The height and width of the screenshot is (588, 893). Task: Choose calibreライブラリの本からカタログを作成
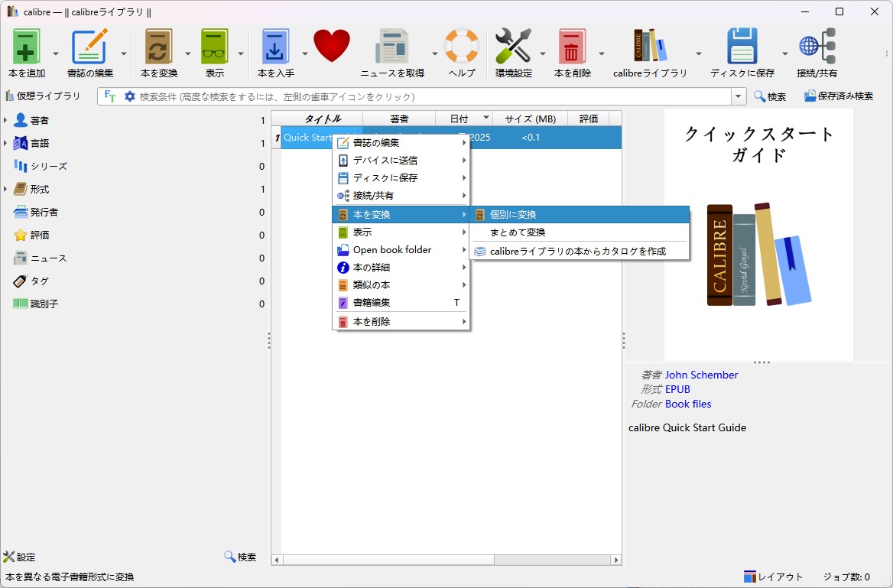tap(580, 252)
